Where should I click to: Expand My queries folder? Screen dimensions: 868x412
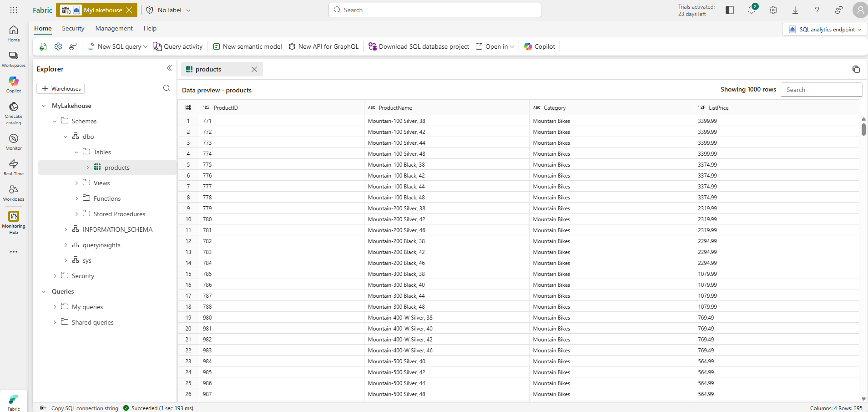pyautogui.click(x=55, y=307)
